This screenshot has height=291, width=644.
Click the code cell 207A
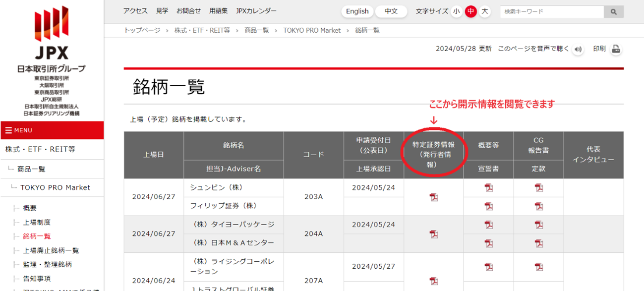[313, 281]
